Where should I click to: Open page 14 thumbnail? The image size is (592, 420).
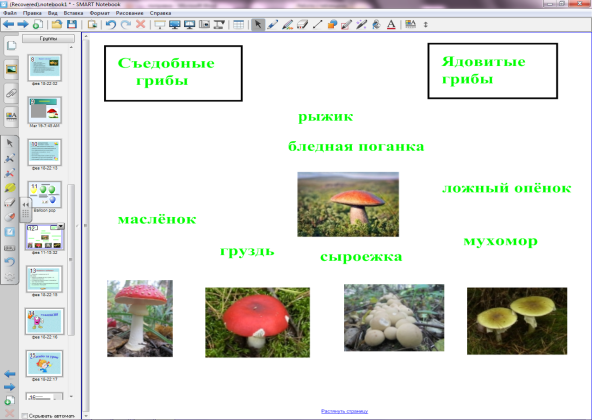point(45,321)
